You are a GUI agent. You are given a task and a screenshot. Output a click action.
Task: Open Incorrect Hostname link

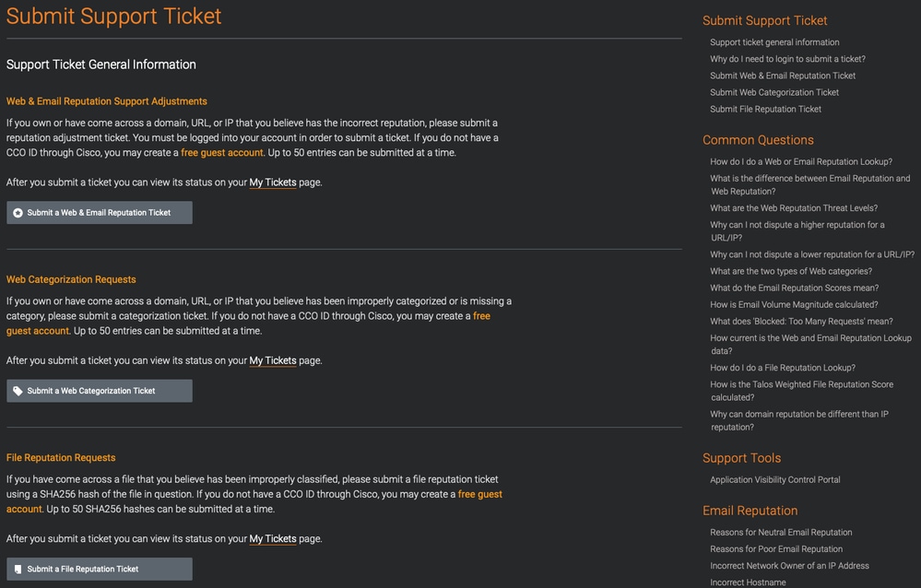coord(748,582)
